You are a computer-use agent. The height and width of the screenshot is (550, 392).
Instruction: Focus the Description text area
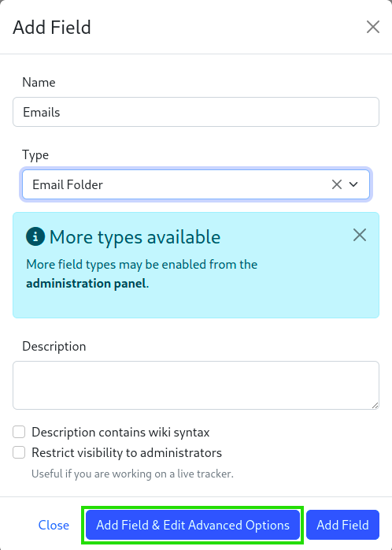(x=196, y=385)
